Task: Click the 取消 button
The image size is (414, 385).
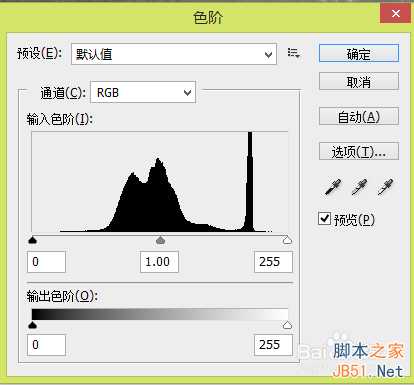Action: click(359, 81)
